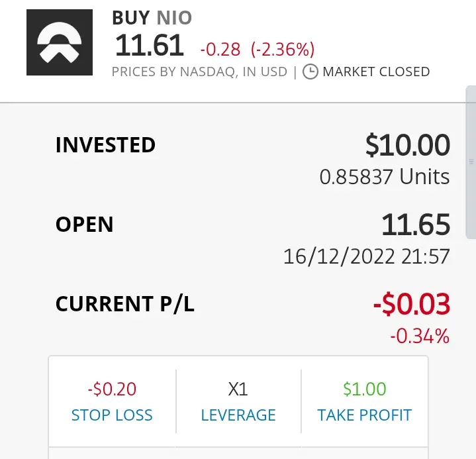476x459 pixels.
Task: Click the open date 16/12/2022 21:57
Action: click(366, 257)
